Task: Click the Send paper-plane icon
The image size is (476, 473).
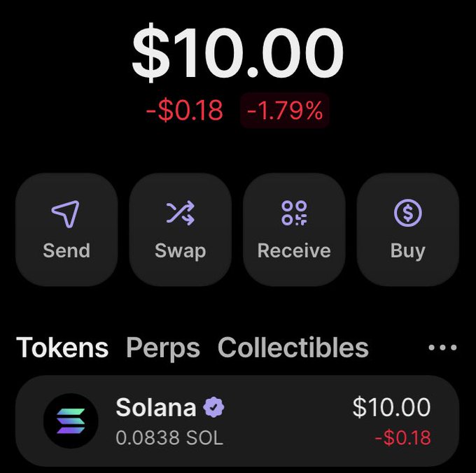Action: [x=66, y=213]
